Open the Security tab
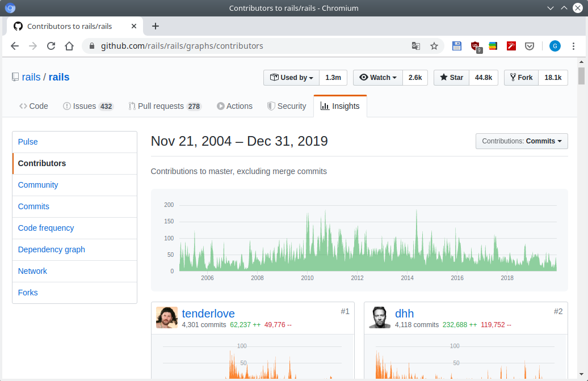 point(287,106)
